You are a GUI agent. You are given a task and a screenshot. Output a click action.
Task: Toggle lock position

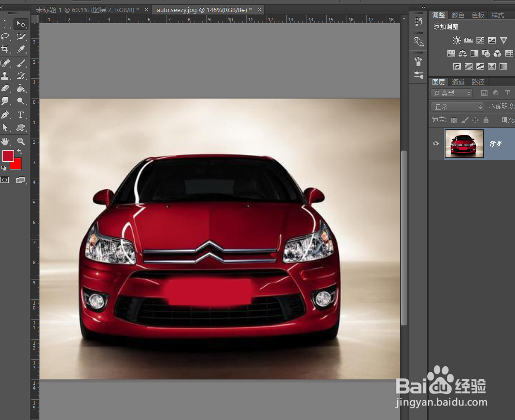[x=475, y=120]
